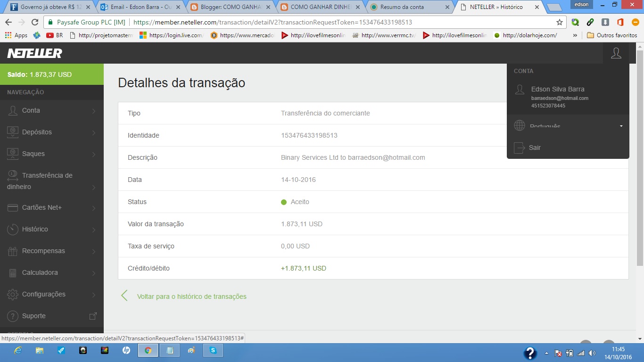Click the browser address bar URL

click(273, 22)
